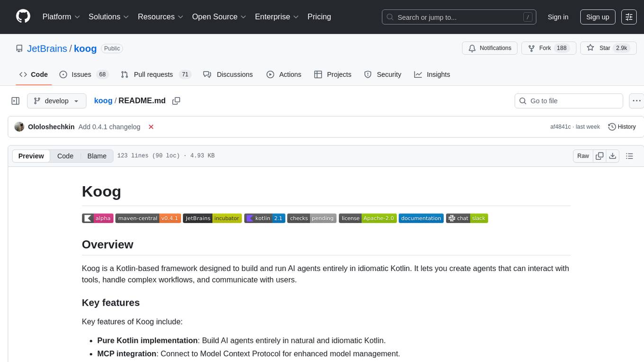Click the checks pending badge
Viewport: 644px width, 362px height.
[312, 218]
